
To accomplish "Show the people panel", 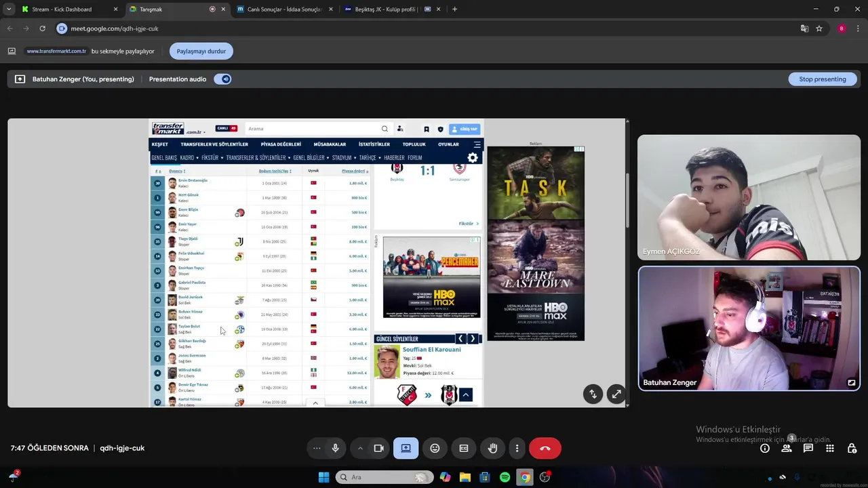I will click(787, 448).
